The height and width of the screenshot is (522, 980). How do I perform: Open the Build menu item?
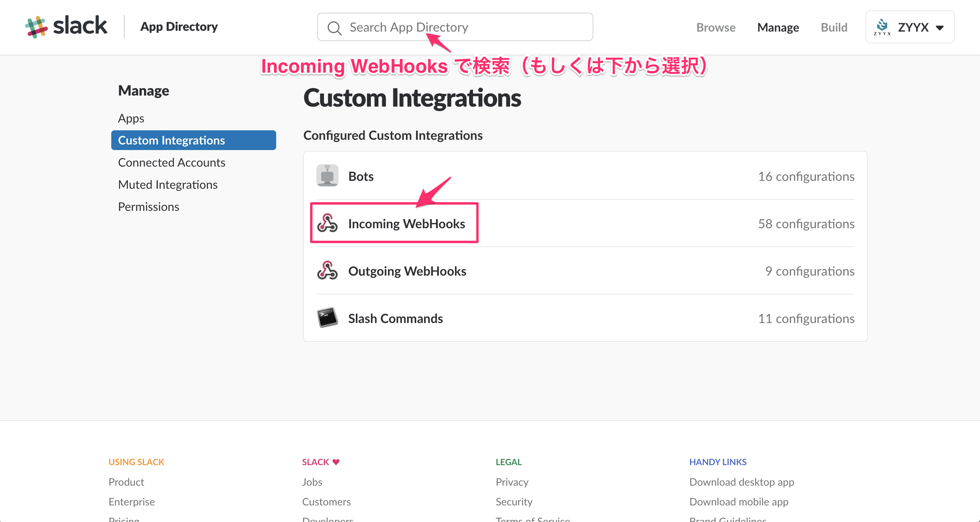834,27
